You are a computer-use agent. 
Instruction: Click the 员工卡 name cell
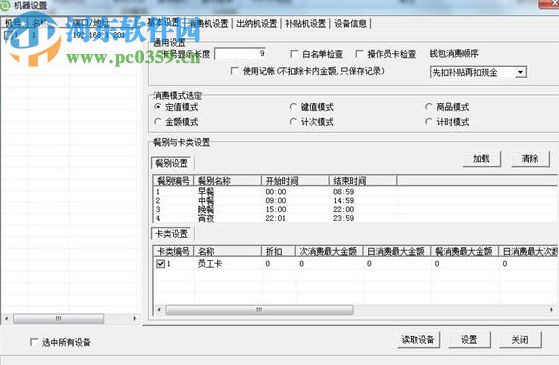(210, 264)
